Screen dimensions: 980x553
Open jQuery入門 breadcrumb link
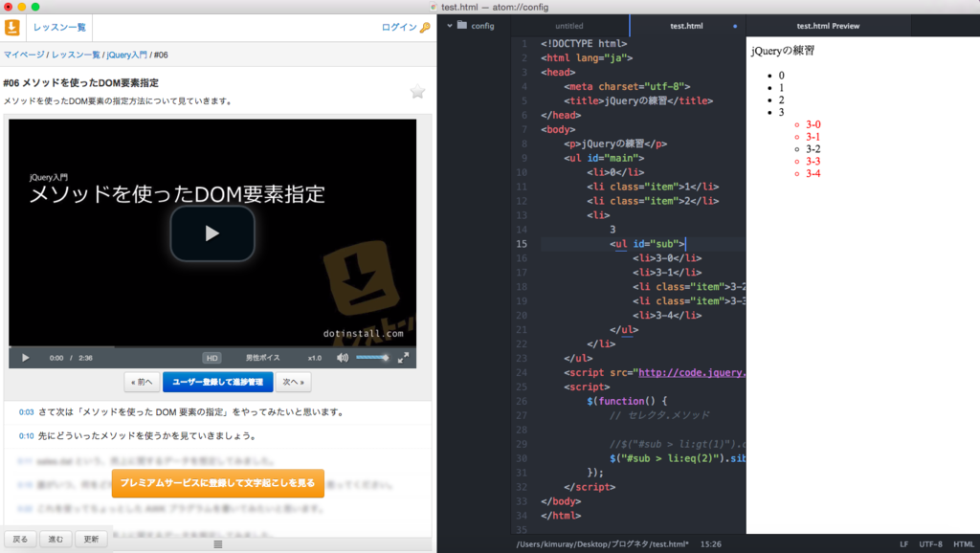point(127,55)
